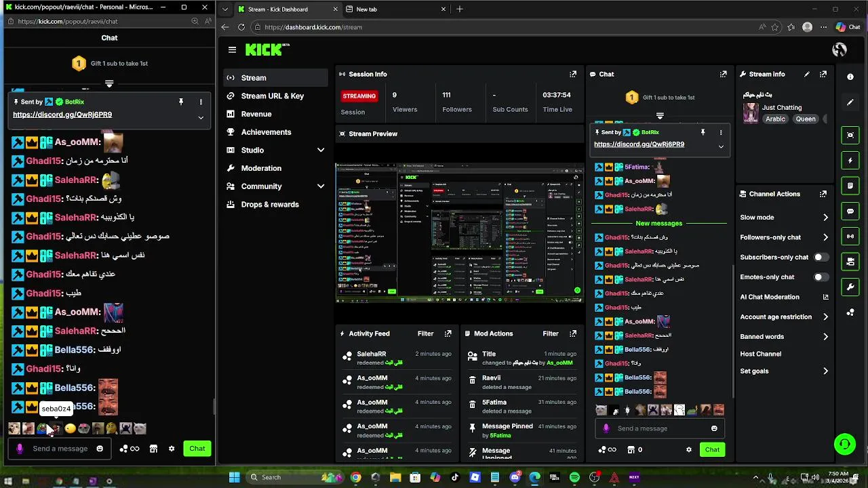Open discord.gg link in dashboard chat
The image size is (868, 488).
pos(639,144)
